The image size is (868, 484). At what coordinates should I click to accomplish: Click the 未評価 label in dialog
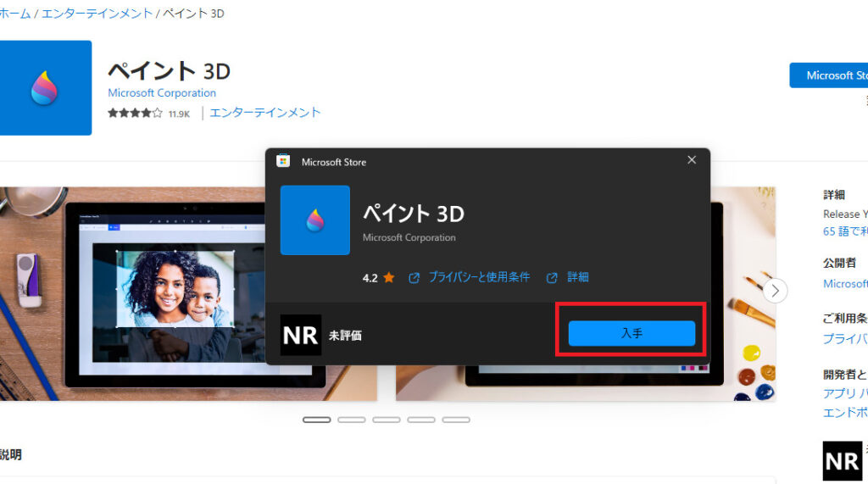pyautogui.click(x=346, y=336)
